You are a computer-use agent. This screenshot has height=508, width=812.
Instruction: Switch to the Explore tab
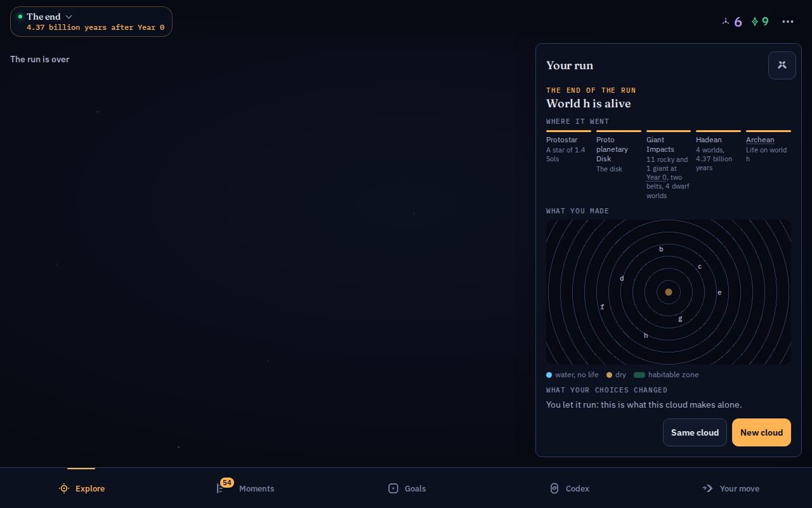coord(81,488)
